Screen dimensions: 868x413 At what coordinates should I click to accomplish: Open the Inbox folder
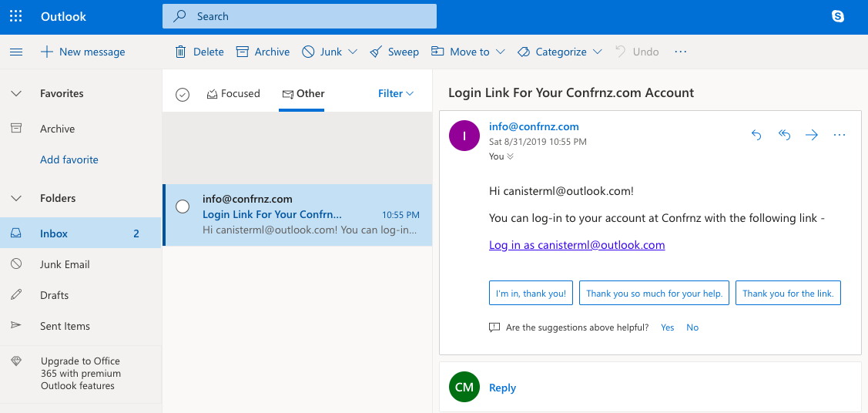(x=80, y=233)
